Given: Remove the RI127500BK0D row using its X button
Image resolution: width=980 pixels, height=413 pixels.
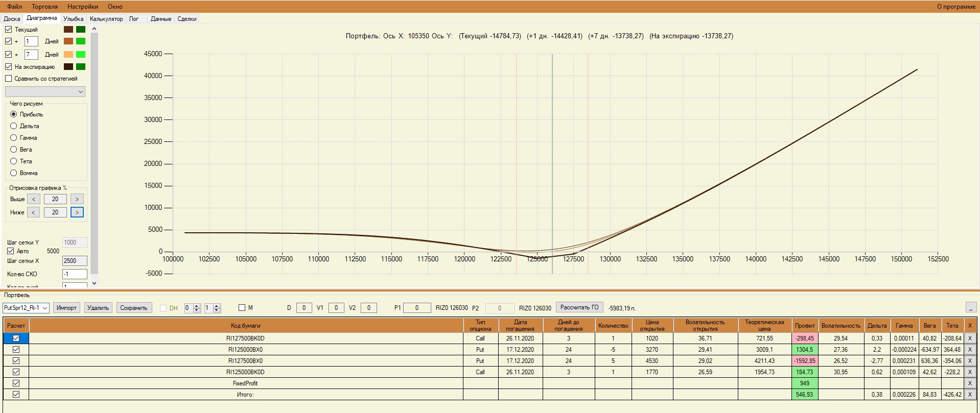Looking at the screenshot, I should [970, 338].
